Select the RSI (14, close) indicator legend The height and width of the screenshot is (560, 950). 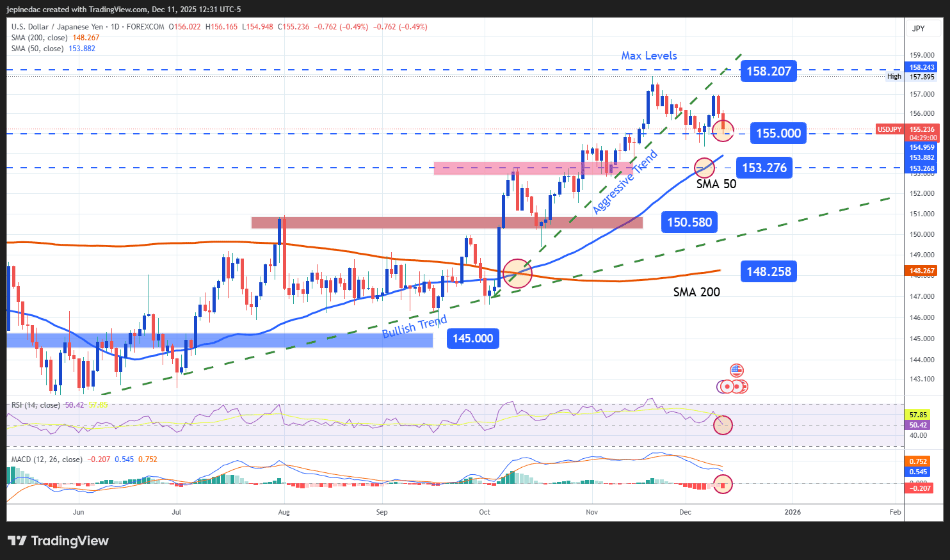[x=36, y=405]
